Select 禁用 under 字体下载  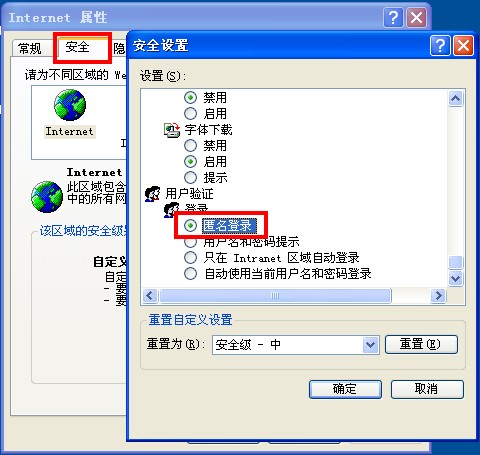pyautogui.click(x=190, y=146)
